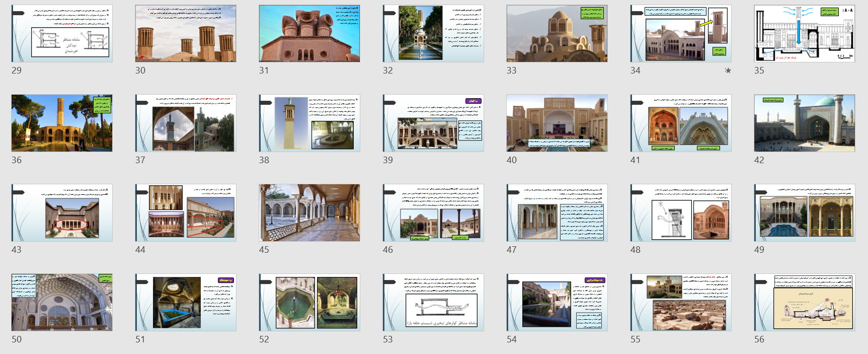Select slide 45 thumbnail with arcade corridor
868x354 pixels.
[309, 213]
